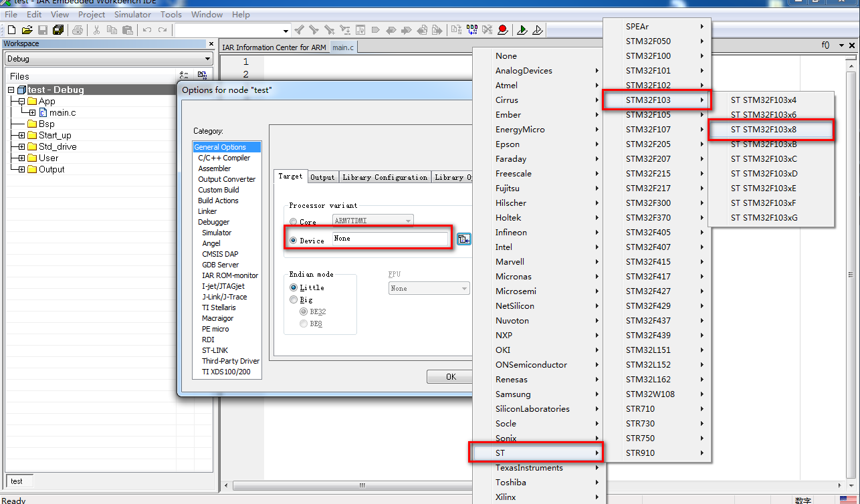Click the device selection list icon button
Image resolution: width=860 pixels, height=504 pixels.
(x=464, y=239)
